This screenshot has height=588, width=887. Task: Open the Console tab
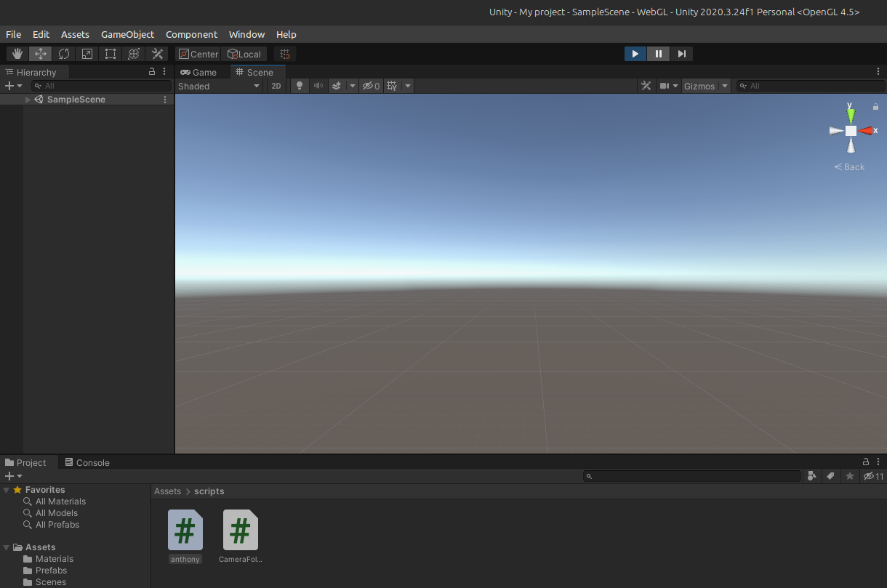[x=87, y=462]
